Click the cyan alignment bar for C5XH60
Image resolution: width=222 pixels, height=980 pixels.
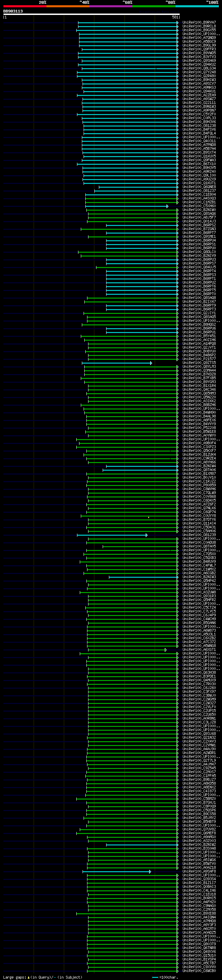127,206
